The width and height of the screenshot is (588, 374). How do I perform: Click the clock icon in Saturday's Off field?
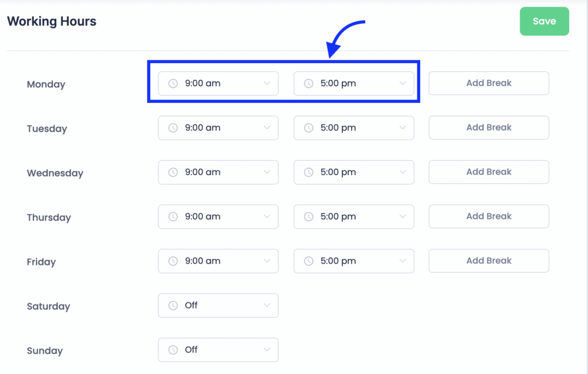point(173,306)
